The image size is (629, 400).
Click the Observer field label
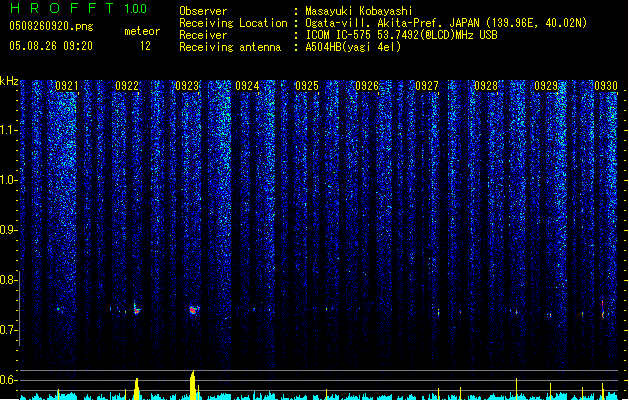pos(203,11)
